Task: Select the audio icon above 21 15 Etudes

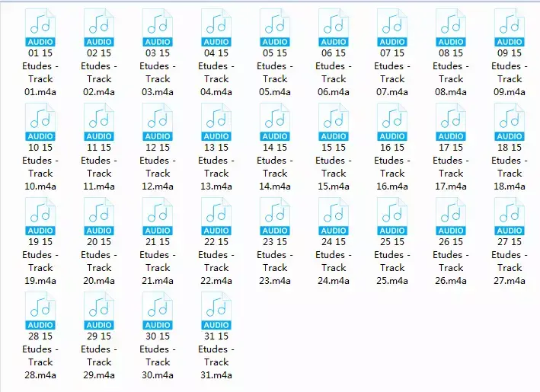Action: point(158,216)
